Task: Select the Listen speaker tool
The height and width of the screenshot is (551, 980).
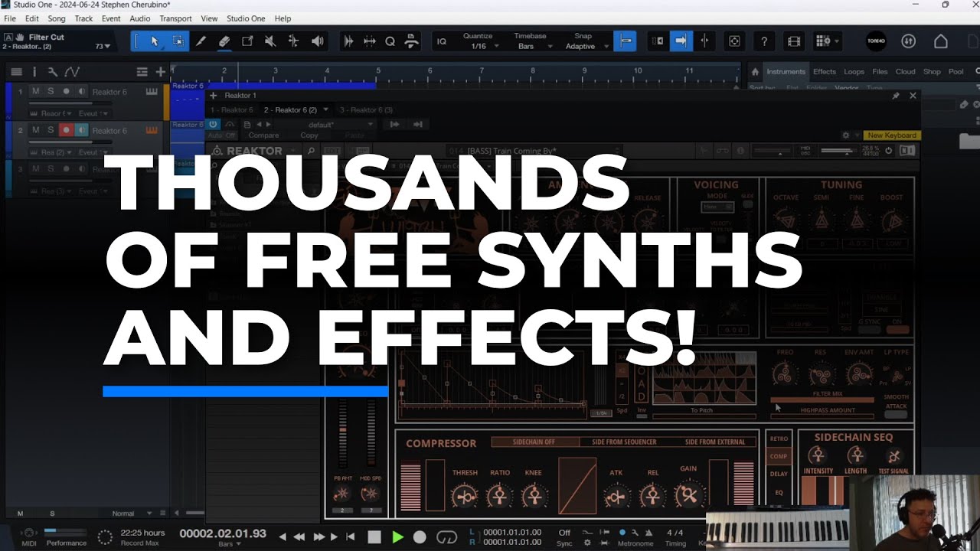Action: point(317,41)
